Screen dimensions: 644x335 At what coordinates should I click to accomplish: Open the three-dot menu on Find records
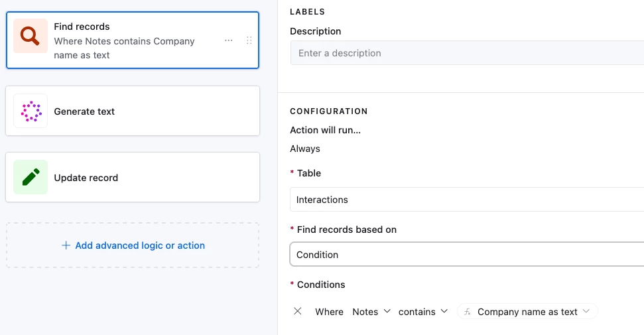coord(229,40)
